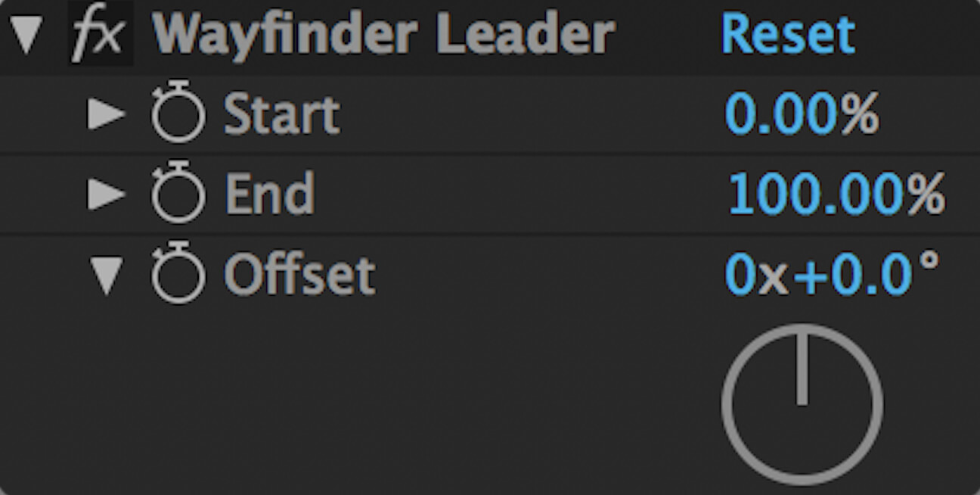980x495 pixels.
Task: Click the End value 100.00%
Action: click(836, 194)
